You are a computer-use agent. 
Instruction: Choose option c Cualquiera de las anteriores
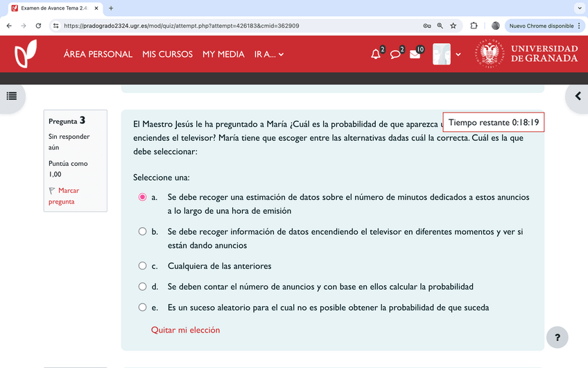pos(143,266)
